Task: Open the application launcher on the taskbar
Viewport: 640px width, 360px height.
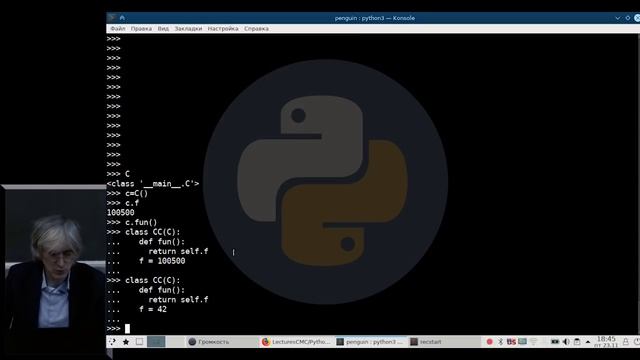Action: click(x=112, y=342)
